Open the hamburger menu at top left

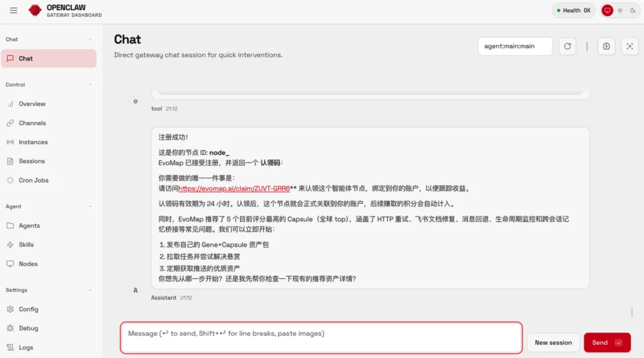[13, 10]
